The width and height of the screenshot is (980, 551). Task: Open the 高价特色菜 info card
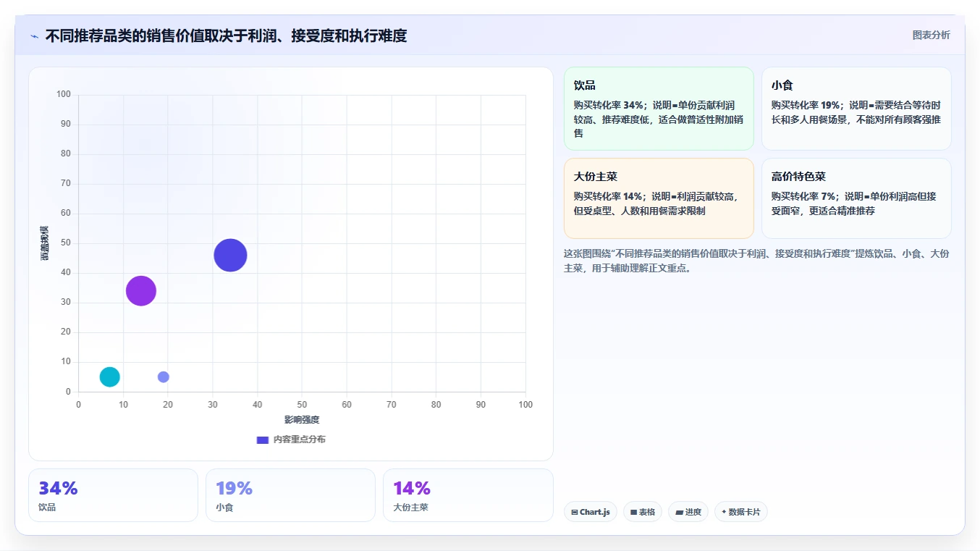tap(856, 198)
